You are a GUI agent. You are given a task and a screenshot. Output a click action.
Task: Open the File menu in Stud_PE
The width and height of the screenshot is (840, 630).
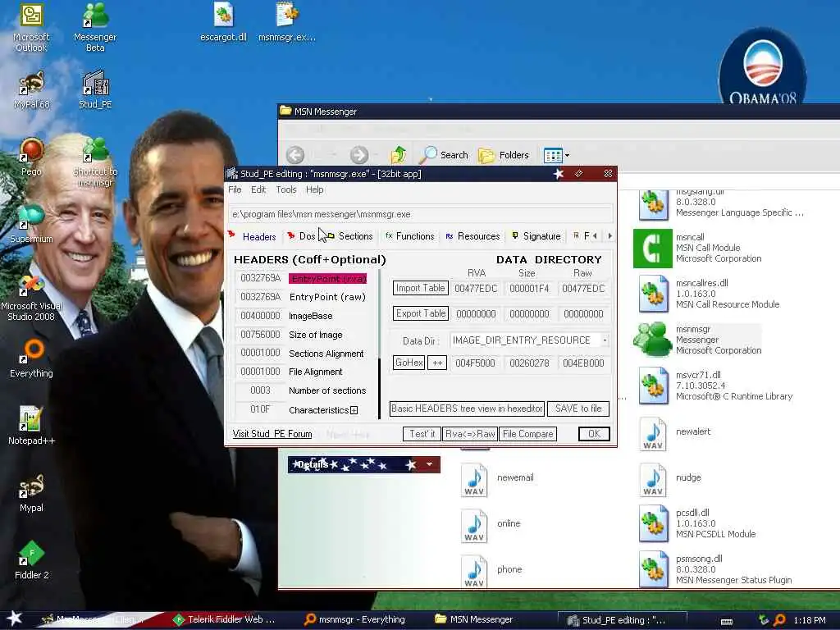pyautogui.click(x=235, y=189)
